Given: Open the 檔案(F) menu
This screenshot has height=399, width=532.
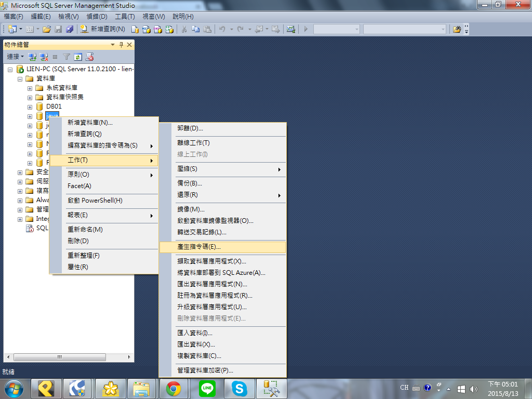Looking at the screenshot, I should pyautogui.click(x=14, y=16).
